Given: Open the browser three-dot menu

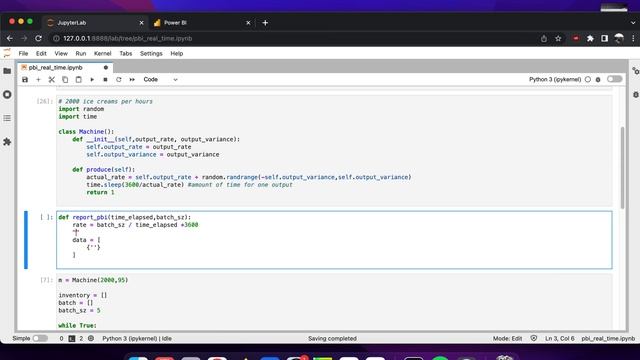Looking at the screenshot, I should [x=633, y=38].
